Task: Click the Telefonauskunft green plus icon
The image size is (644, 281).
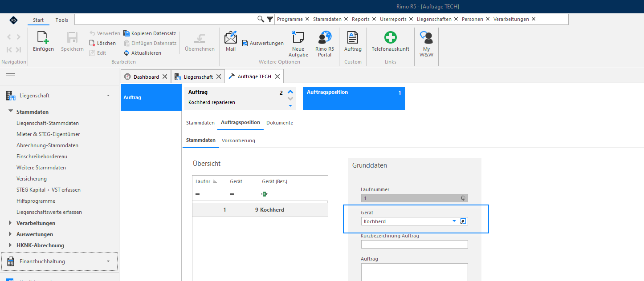Action: click(391, 37)
